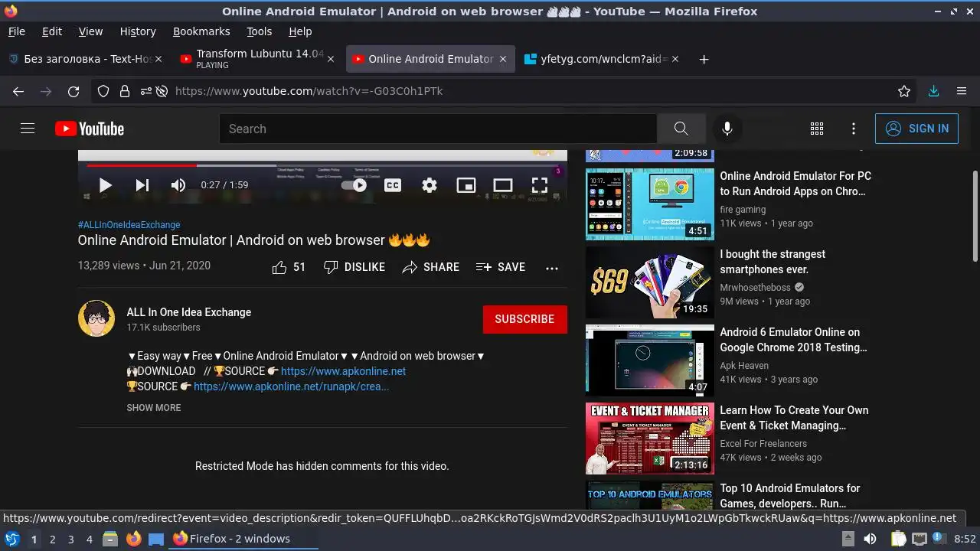Open the YouTube apps grid
Viewport: 980px width, 551px height.
click(817, 129)
